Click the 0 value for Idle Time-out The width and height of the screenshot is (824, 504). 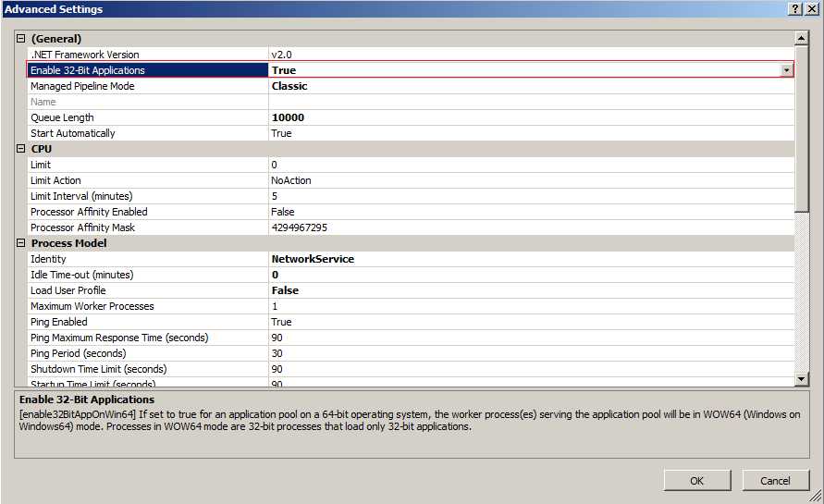coord(275,275)
